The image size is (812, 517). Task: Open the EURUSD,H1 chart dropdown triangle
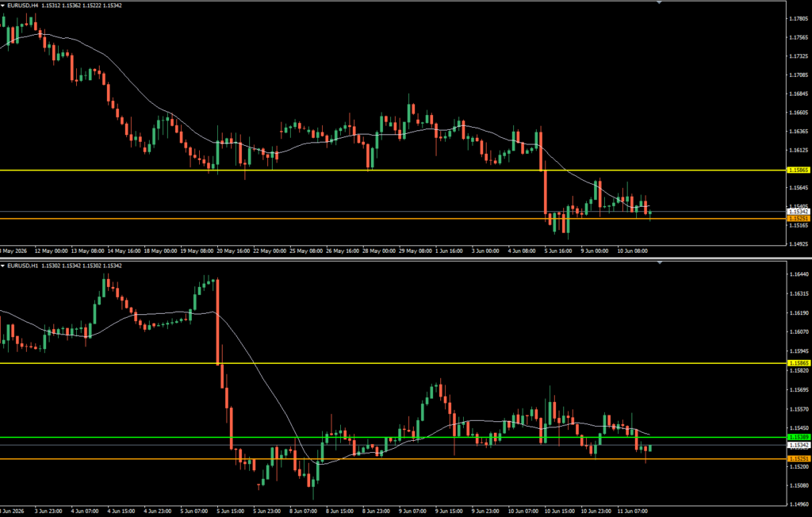(x=3, y=266)
